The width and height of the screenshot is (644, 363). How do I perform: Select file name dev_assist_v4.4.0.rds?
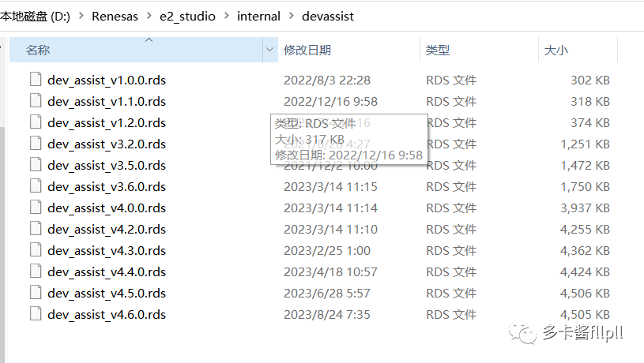(107, 272)
